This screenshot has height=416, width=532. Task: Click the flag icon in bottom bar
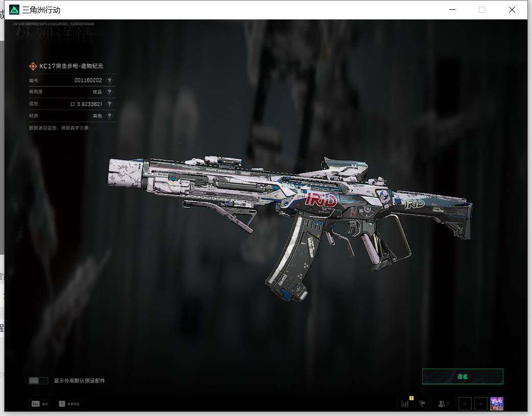pos(422,403)
